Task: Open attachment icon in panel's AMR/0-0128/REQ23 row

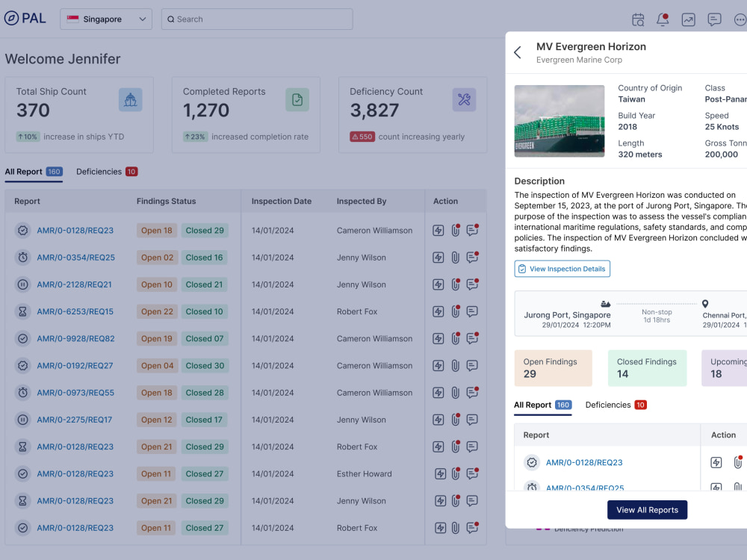Action: coord(737,462)
